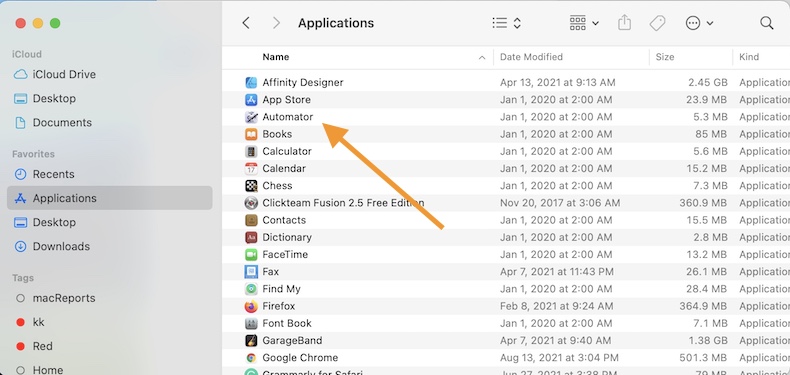Open the More actions ellipsis menu

coord(699,23)
